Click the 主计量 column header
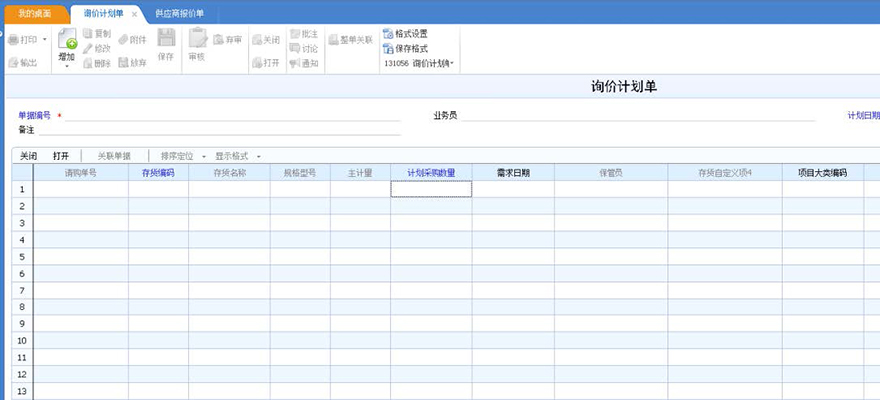The image size is (880, 400). (360, 173)
